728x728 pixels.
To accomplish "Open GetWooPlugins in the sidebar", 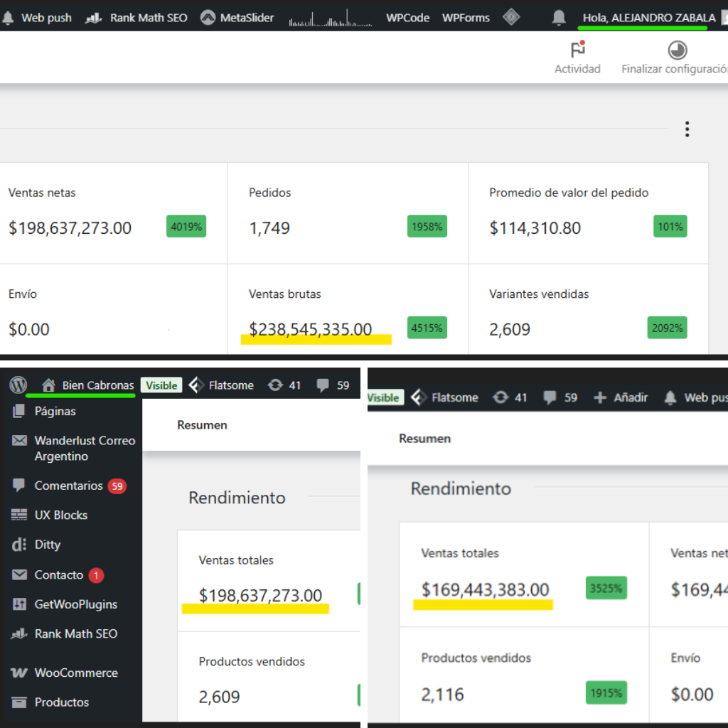I will coord(75,604).
